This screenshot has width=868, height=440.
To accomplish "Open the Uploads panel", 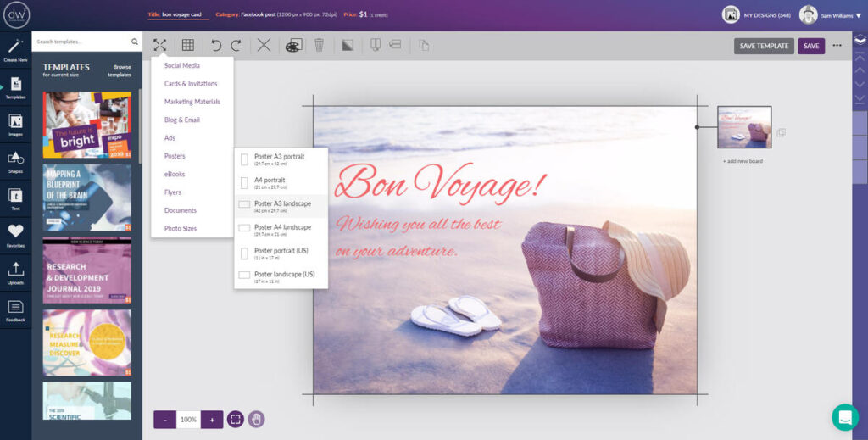I will (x=15, y=272).
